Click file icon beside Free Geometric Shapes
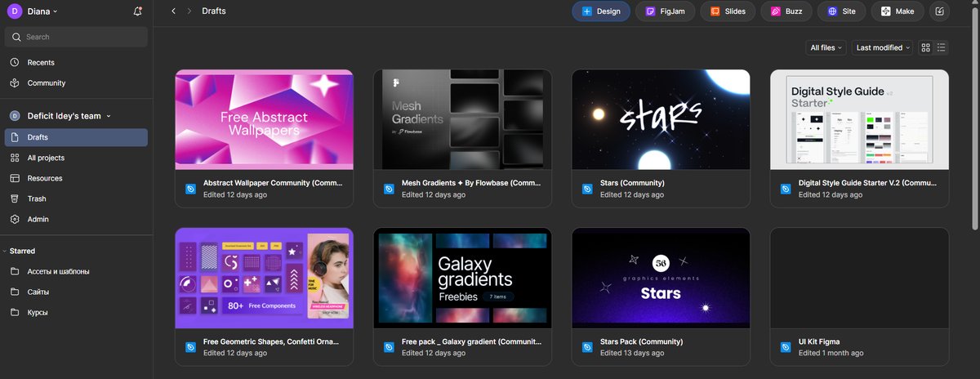 point(190,347)
